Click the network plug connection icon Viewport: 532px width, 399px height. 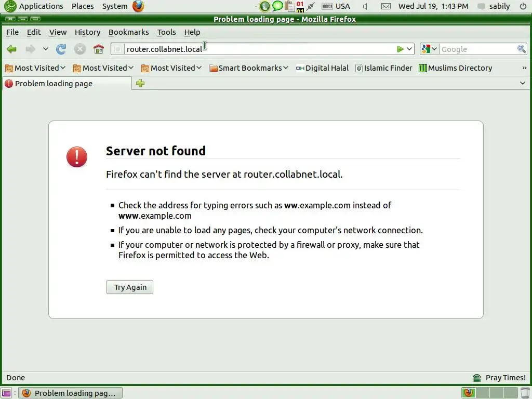tap(311, 6)
